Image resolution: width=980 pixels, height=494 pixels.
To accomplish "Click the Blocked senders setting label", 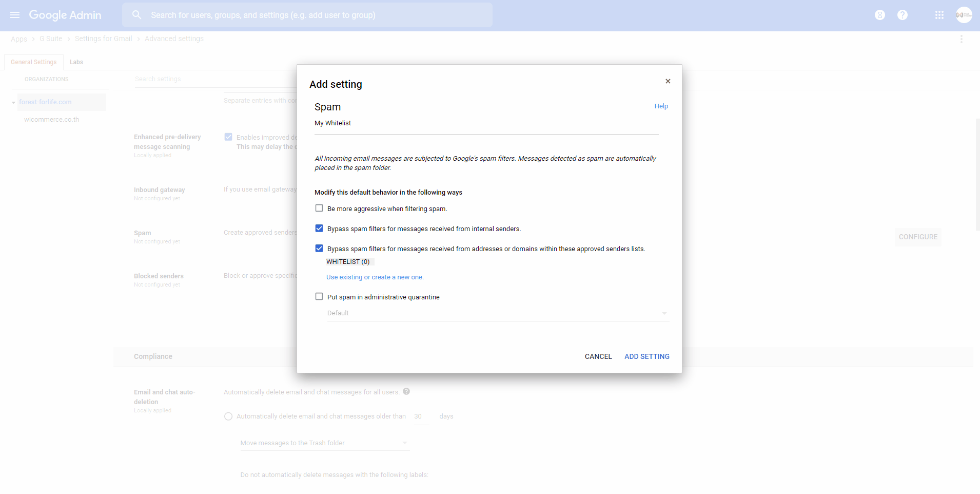I will pyautogui.click(x=159, y=276).
